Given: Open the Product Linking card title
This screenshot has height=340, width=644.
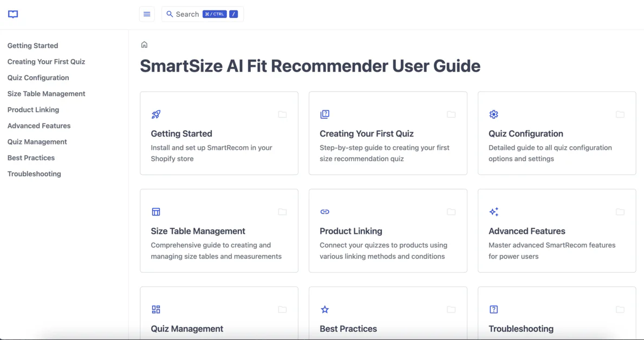Looking at the screenshot, I should coord(351,231).
